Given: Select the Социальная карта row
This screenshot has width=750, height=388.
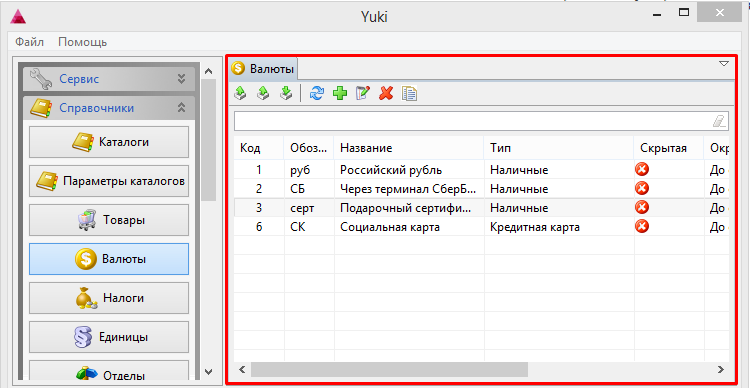Looking at the screenshot, I should (482, 227).
